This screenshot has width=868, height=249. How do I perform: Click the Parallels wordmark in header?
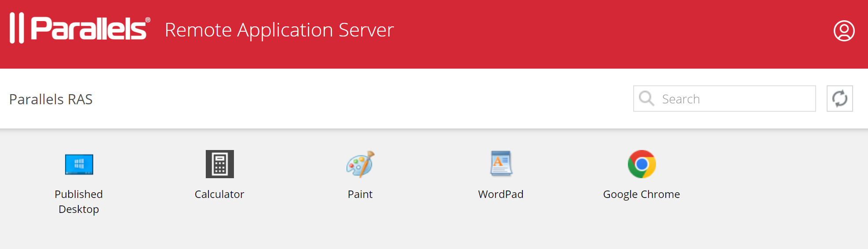pos(88,29)
